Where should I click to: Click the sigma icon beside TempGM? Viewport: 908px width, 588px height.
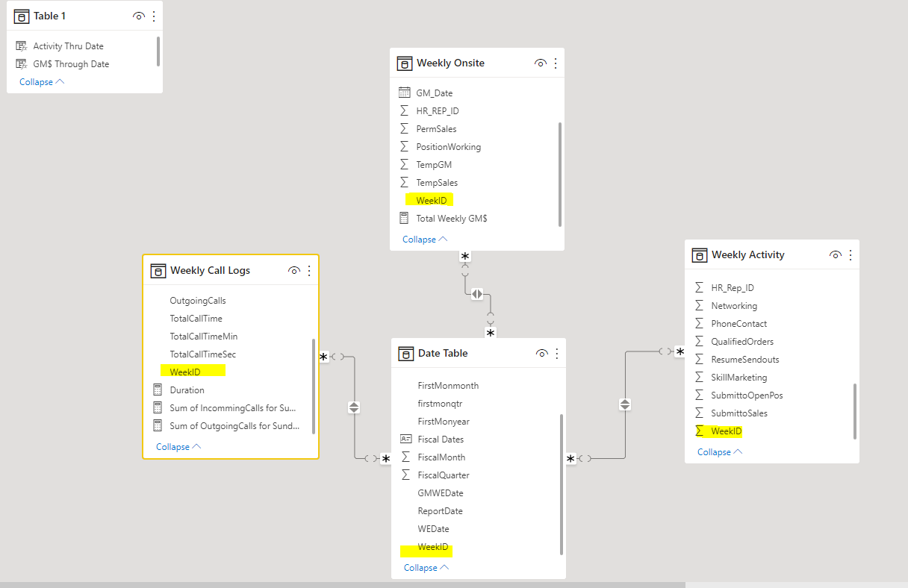[x=404, y=165]
